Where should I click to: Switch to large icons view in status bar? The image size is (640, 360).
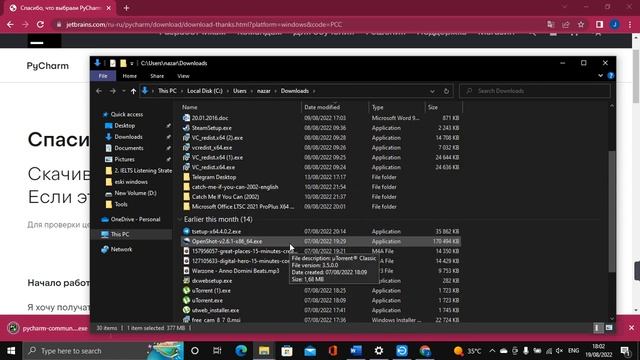click(x=609, y=328)
